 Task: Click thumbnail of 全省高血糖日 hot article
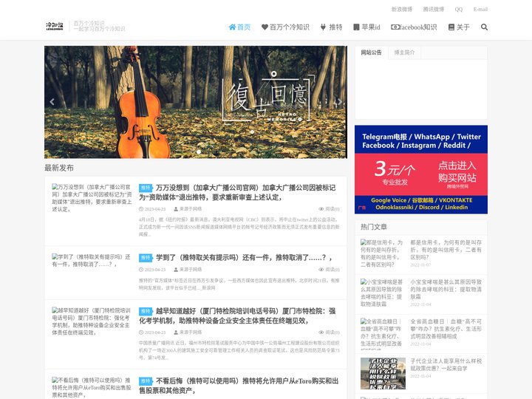[383, 333]
